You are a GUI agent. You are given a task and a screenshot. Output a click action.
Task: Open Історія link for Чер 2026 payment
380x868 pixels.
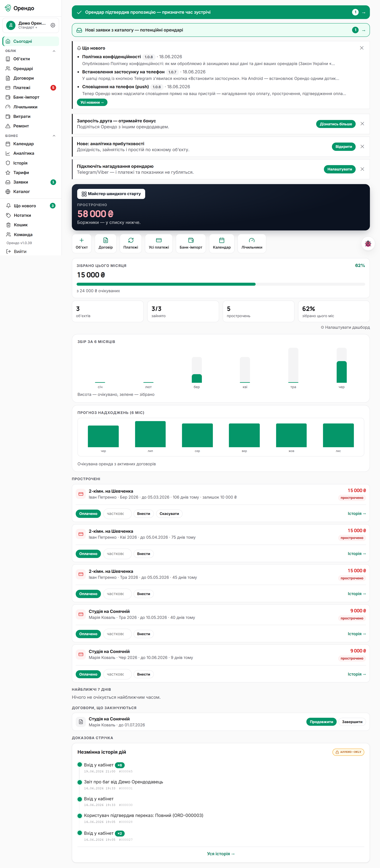[357, 674]
